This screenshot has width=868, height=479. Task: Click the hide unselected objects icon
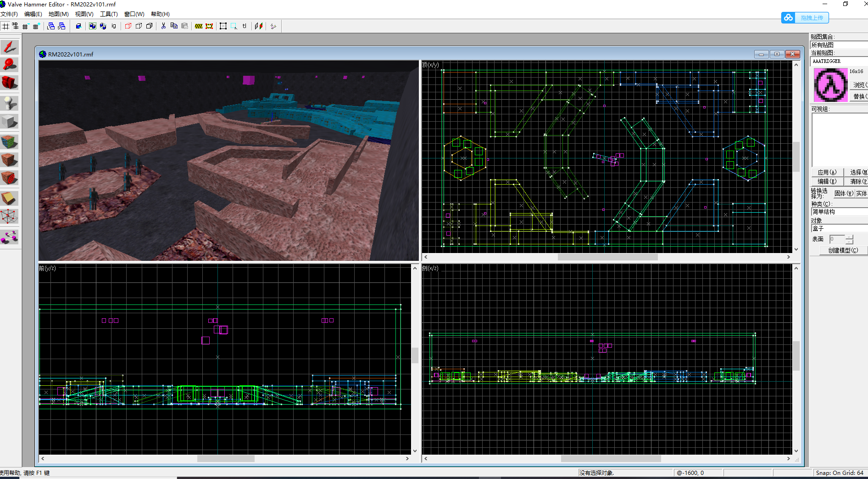tap(139, 26)
